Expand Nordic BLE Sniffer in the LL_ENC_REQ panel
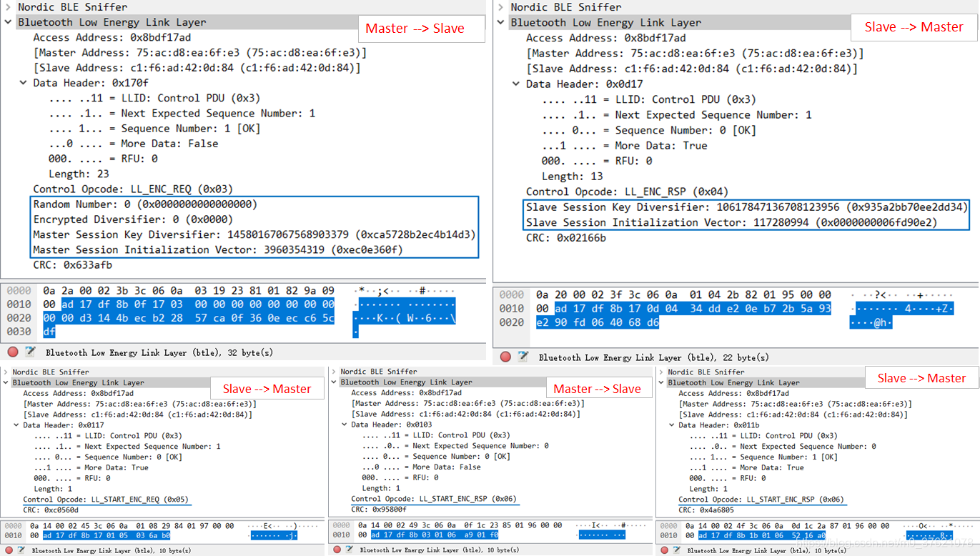 pos(8,7)
